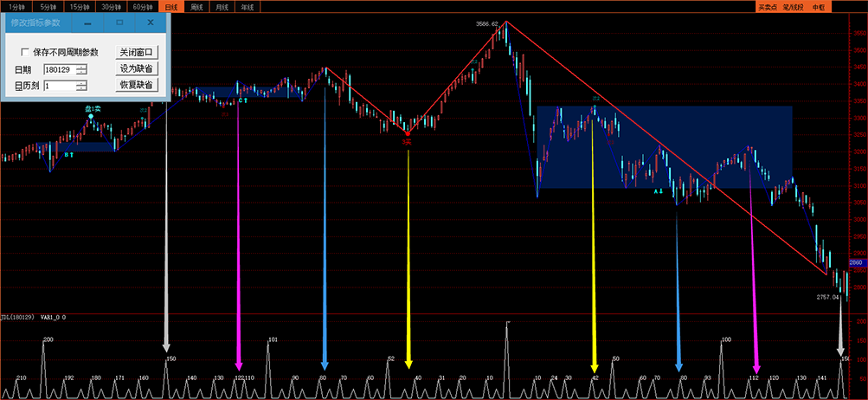Select the 周线 weekly chart tab

[196, 7]
